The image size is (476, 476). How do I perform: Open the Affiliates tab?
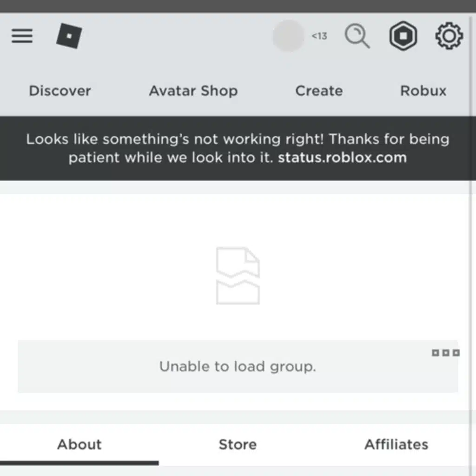(396, 444)
